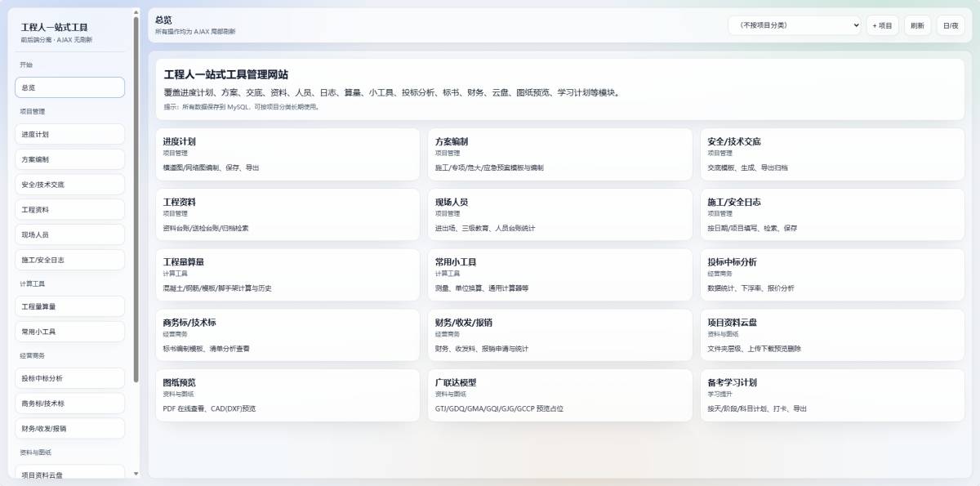The height and width of the screenshot is (486, 980).
Task: Open the 常用小工具 module card
Action: (559, 274)
